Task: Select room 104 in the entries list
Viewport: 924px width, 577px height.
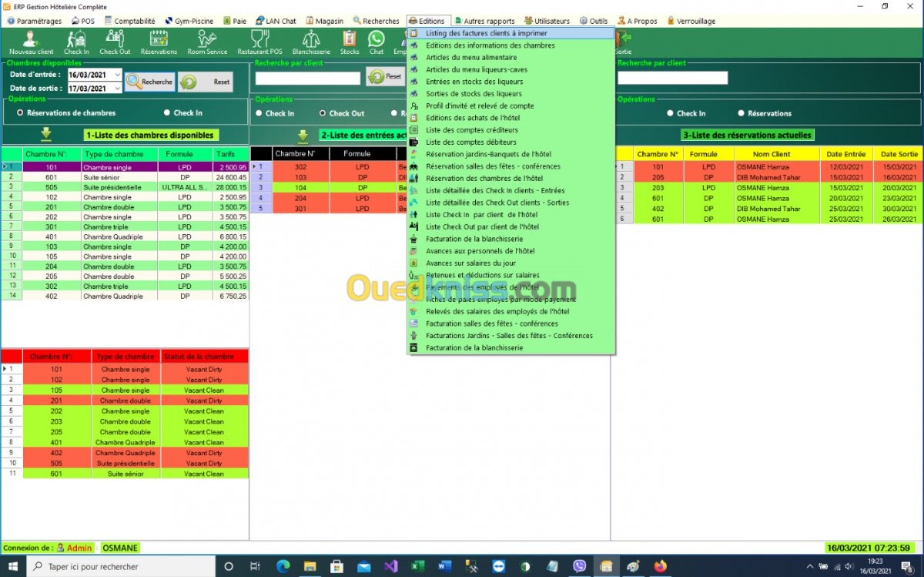Action: [x=300, y=187]
